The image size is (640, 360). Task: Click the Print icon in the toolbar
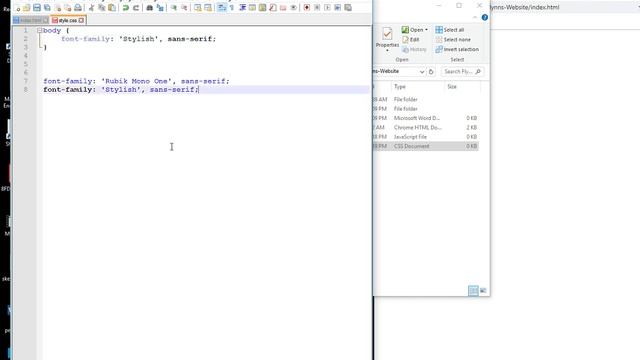[78, 8]
